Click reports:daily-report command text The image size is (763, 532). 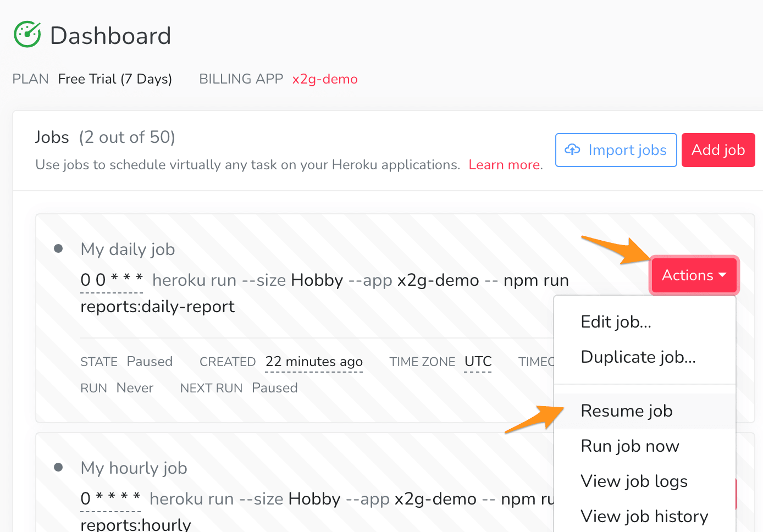tap(157, 306)
